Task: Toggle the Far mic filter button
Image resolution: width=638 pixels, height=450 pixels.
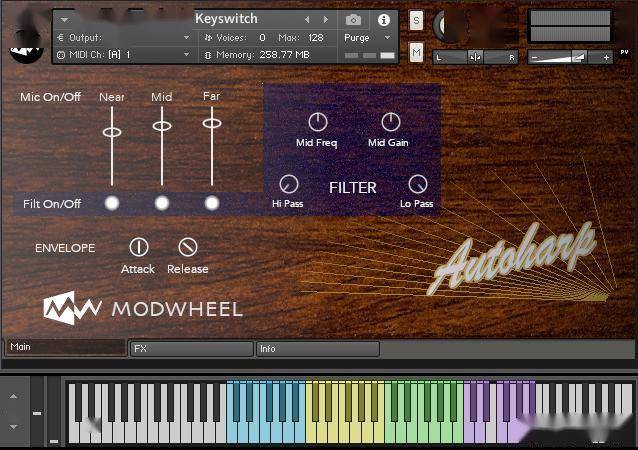Action: pos(212,203)
